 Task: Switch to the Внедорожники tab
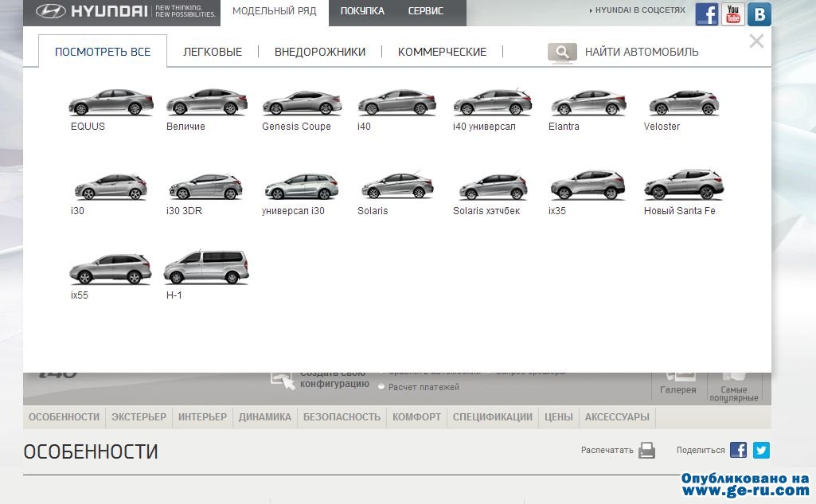click(x=320, y=52)
